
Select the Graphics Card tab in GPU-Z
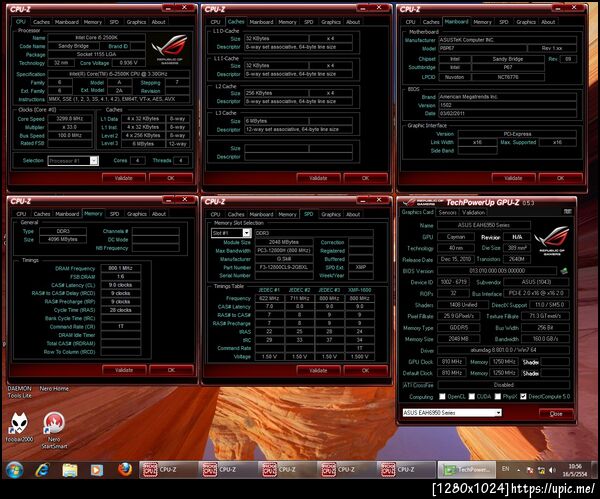click(x=417, y=212)
